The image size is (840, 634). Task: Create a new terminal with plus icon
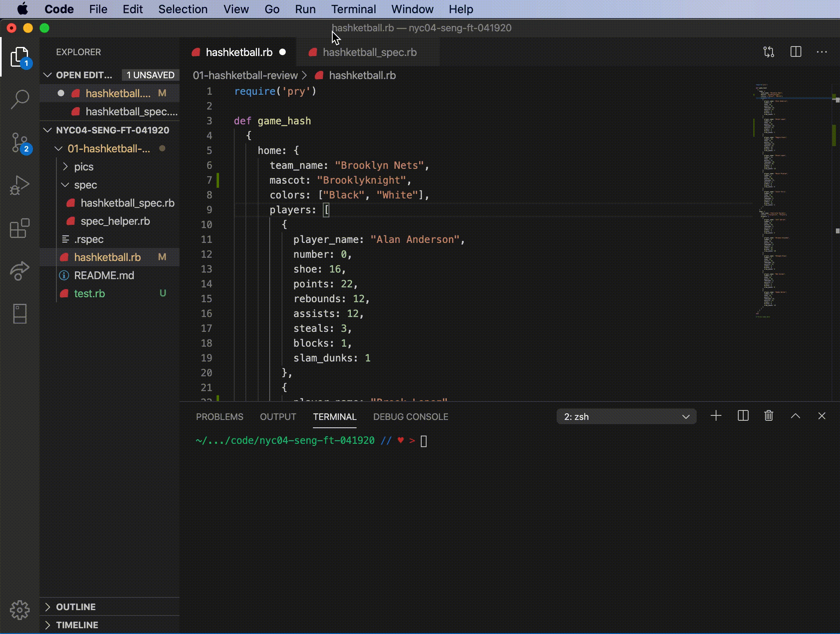coord(716,416)
